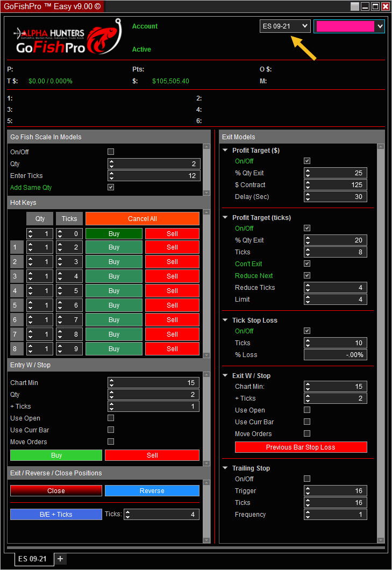Click Buy in the 0-ticks top row

tap(114, 234)
